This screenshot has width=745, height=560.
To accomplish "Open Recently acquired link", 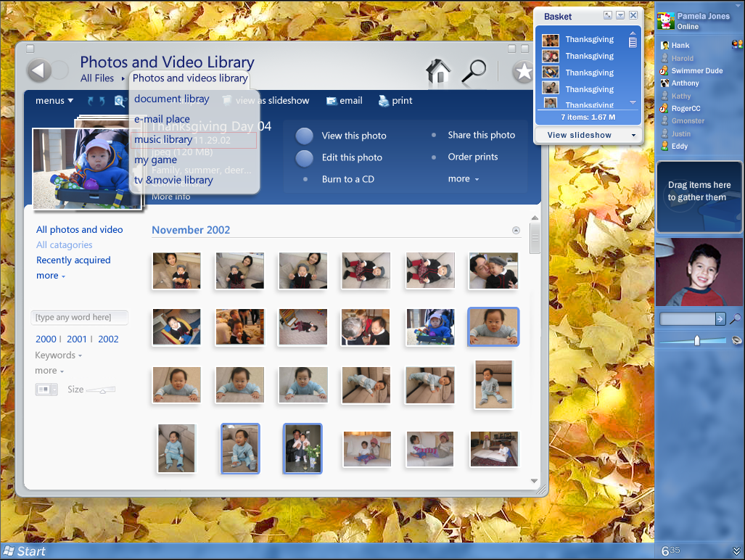I will 73,260.
